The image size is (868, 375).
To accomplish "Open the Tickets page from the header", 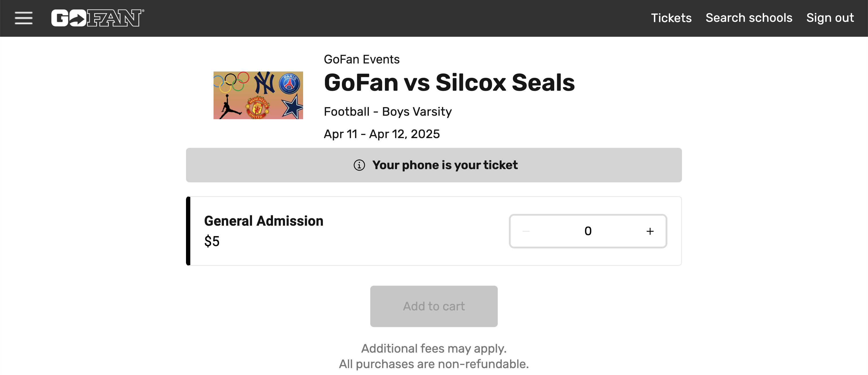I will pos(671,18).
